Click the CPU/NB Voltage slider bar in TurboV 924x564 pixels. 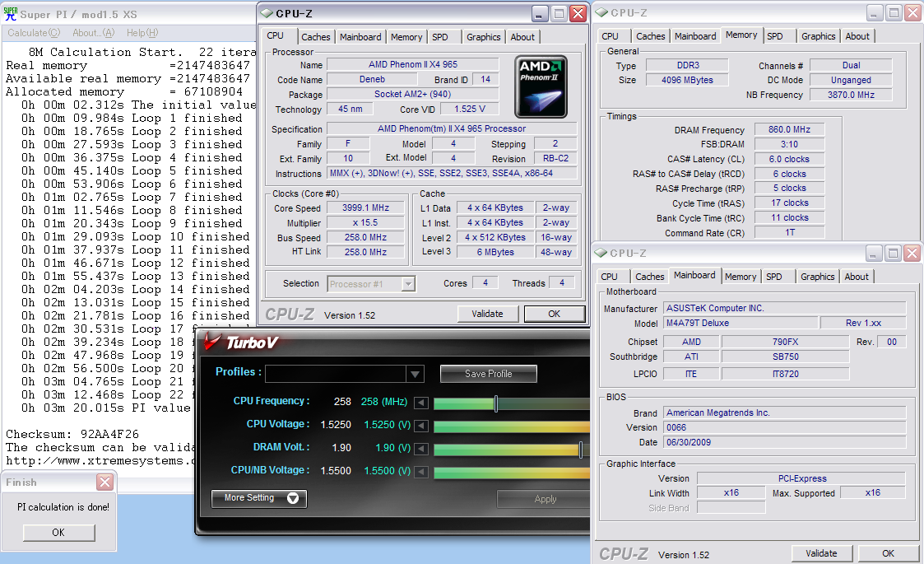pyautogui.click(x=512, y=472)
